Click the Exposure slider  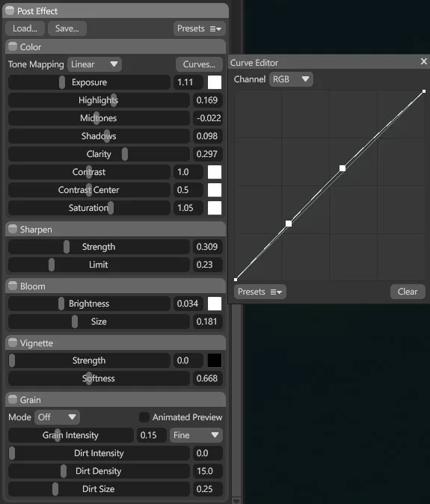[x=89, y=82]
